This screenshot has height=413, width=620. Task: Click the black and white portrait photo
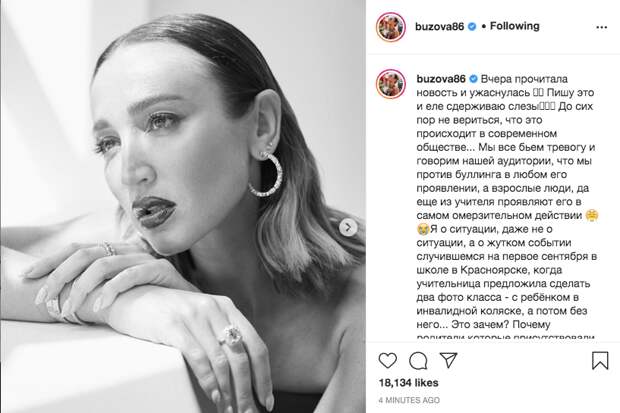[183, 206]
